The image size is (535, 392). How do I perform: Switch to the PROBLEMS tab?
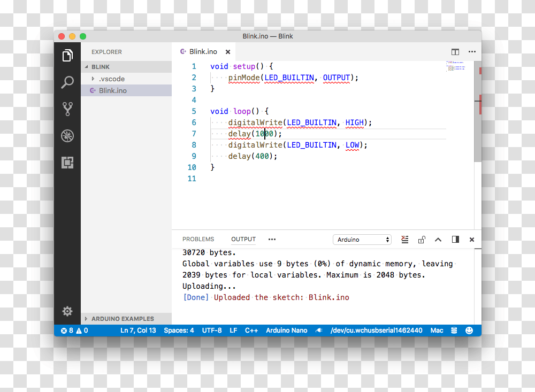coord(198,239)
